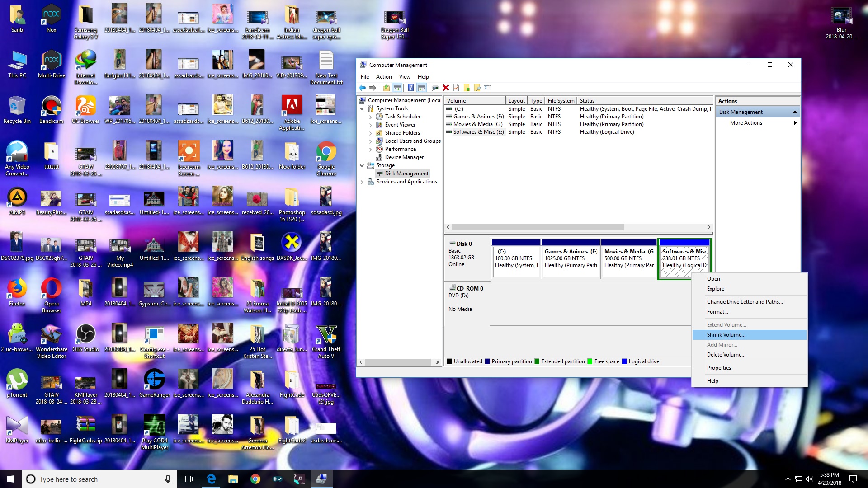Select Softwares & Misc (E:) volume row
This screenshot has width=868, height=488.
point(578,132)
